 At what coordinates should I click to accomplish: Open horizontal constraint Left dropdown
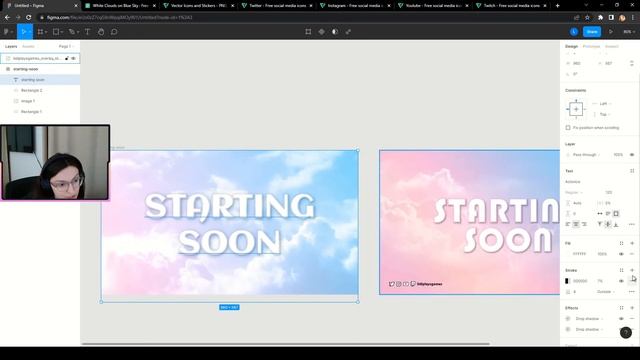point(605,104)
